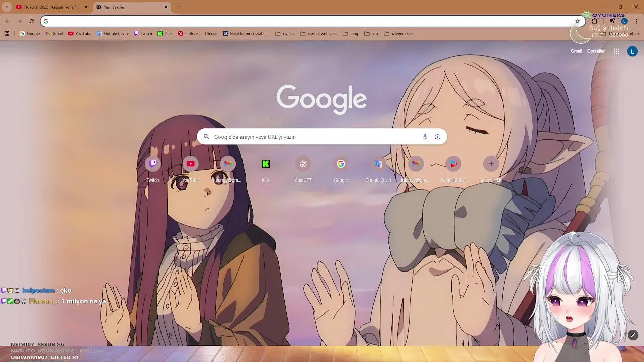This screenshot has height=362, width=644.
Task: Close the Yeni Sekme tab
Action: (166, 7)
